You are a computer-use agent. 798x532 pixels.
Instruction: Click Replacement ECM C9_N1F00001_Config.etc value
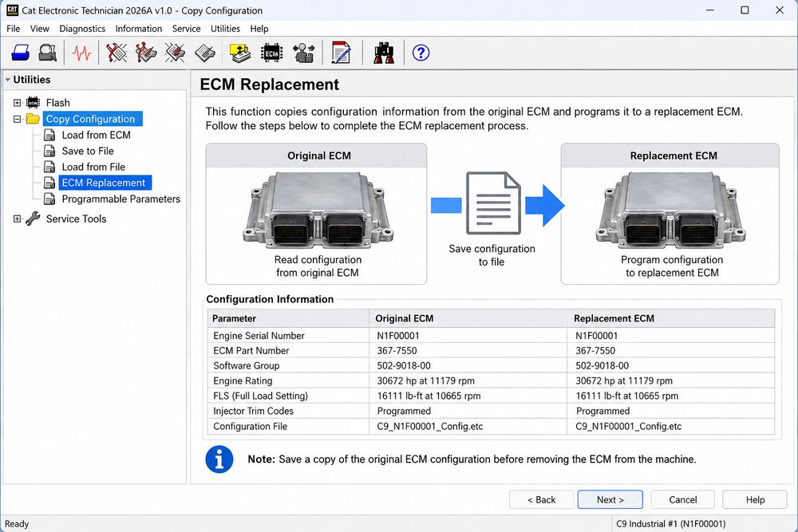click(x=628, y=426)
